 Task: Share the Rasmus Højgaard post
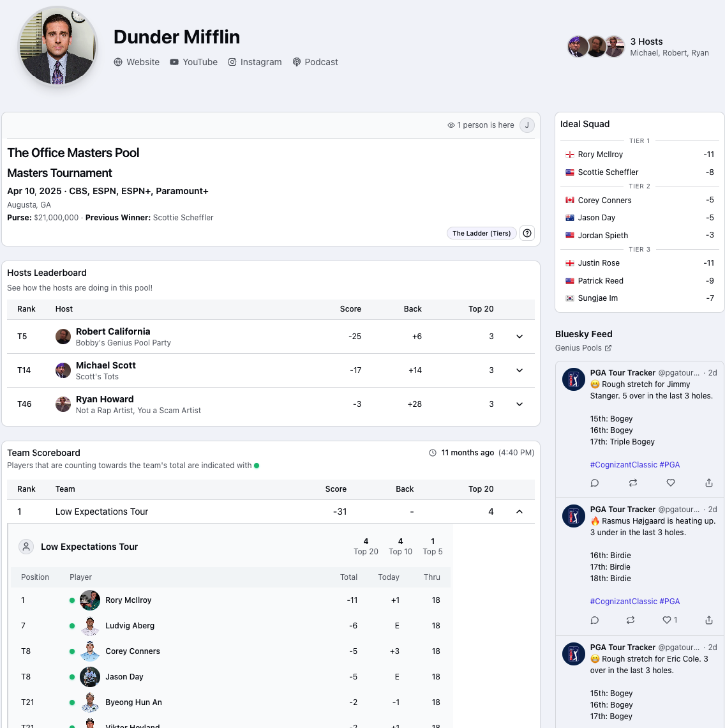point(709,620)
